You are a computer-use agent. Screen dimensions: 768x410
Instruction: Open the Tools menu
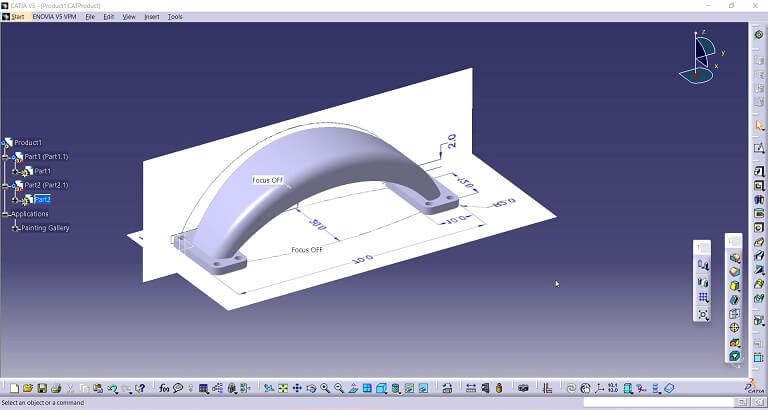tap(175, 17)
